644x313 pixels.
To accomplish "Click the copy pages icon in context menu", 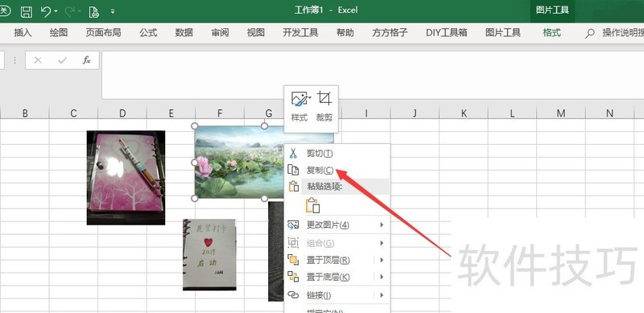I will click(x=293, y=170).
